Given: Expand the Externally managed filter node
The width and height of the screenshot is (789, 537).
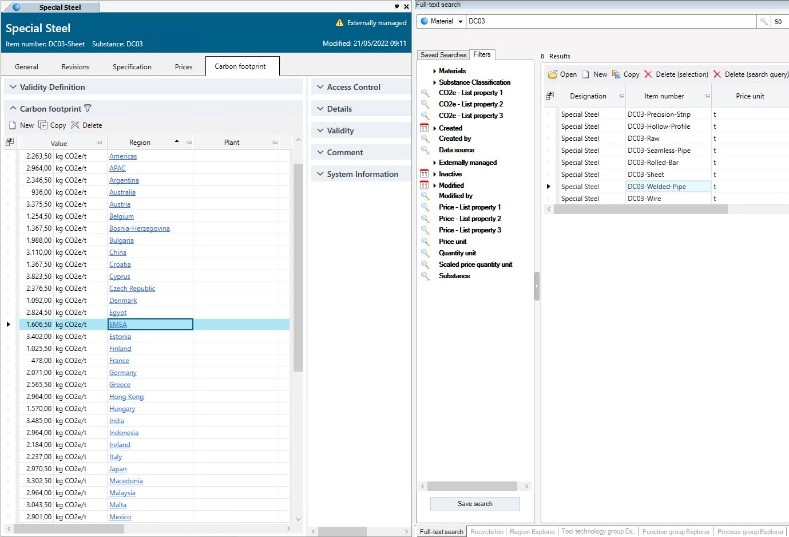Looking at the screenshot, I should tap(434, 163).
